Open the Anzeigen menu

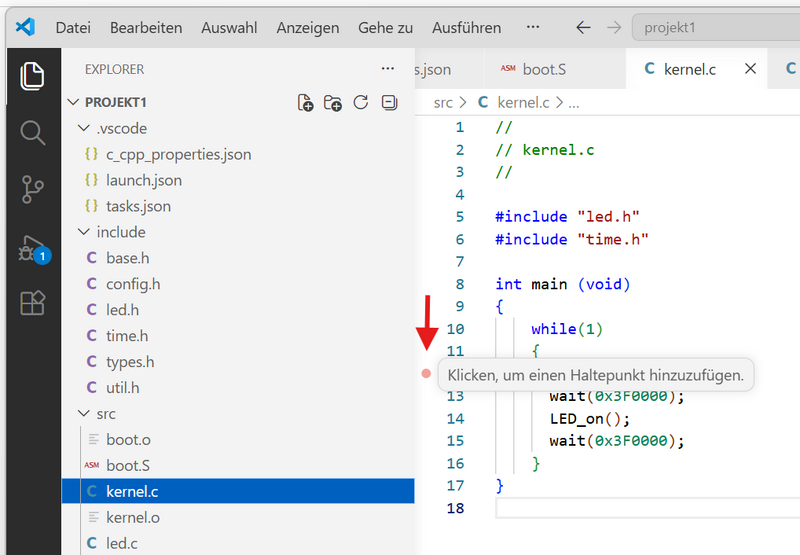pyautogui.click(x=308, y=28)
